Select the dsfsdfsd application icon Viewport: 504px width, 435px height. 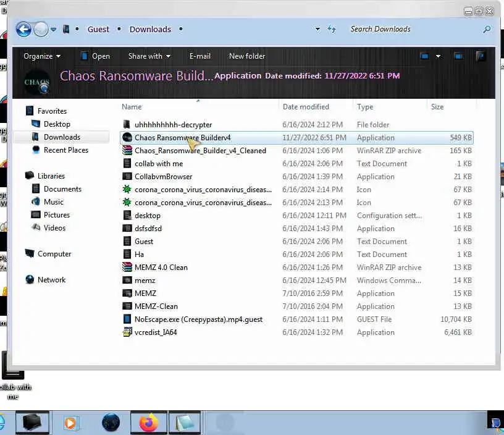coord(127,228)
